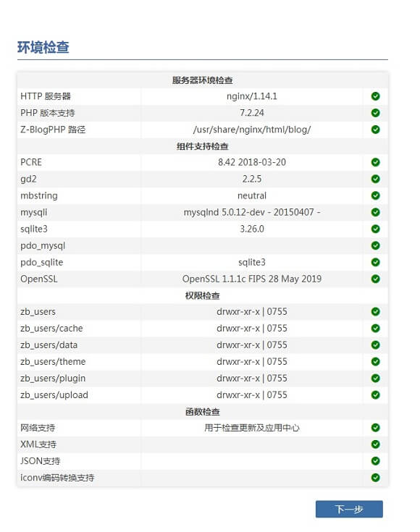Click the 下一步 next step button
Screen dimensions: 420x532
coord(349,509)
